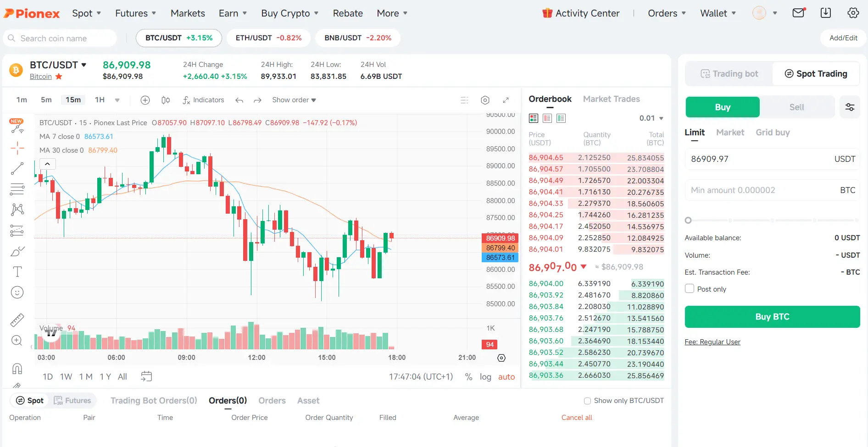Open the Activity Center

(581, 13)
